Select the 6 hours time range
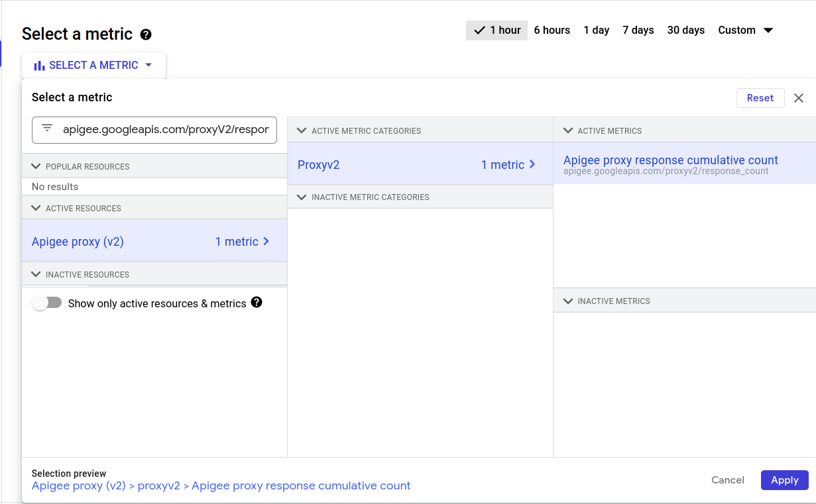816x504 pixels. tap(552, 30)
